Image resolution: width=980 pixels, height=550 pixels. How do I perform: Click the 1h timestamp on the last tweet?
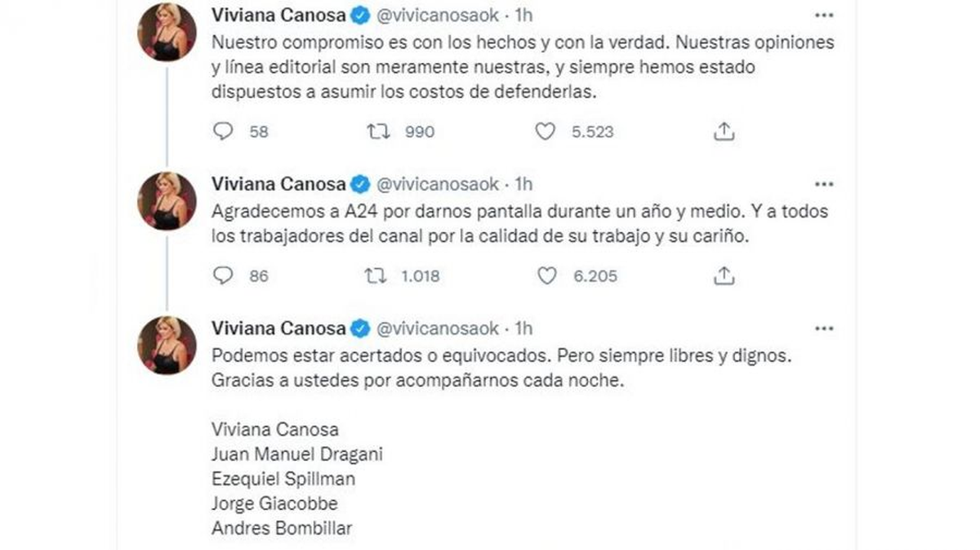pos(523,329)
